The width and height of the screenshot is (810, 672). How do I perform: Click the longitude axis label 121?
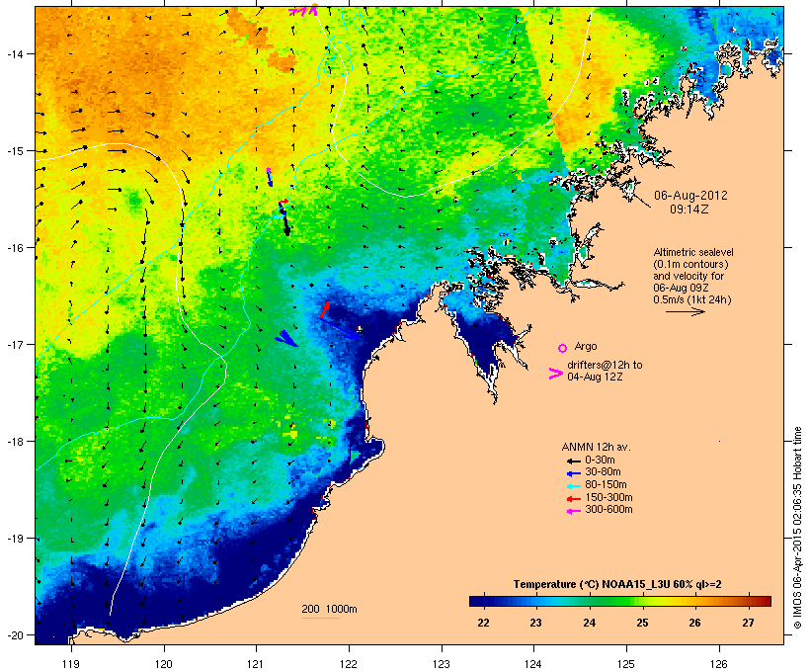coord(256,663)
